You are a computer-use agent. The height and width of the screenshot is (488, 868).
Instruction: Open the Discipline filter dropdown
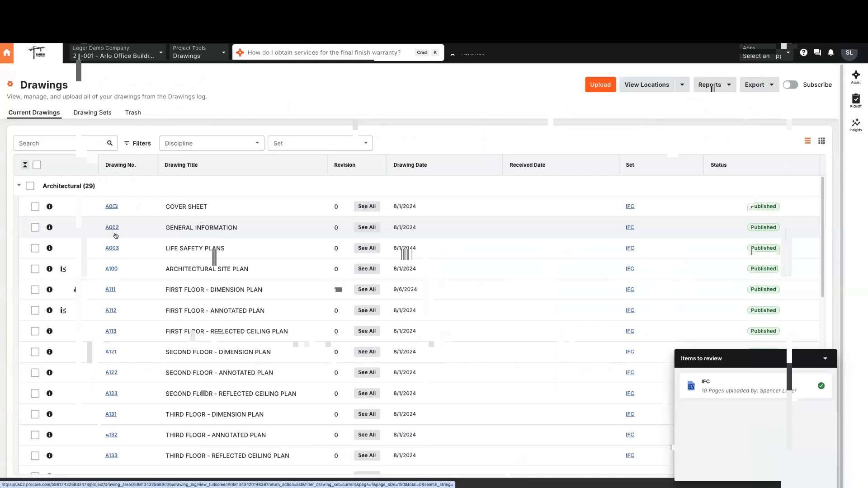211,143
